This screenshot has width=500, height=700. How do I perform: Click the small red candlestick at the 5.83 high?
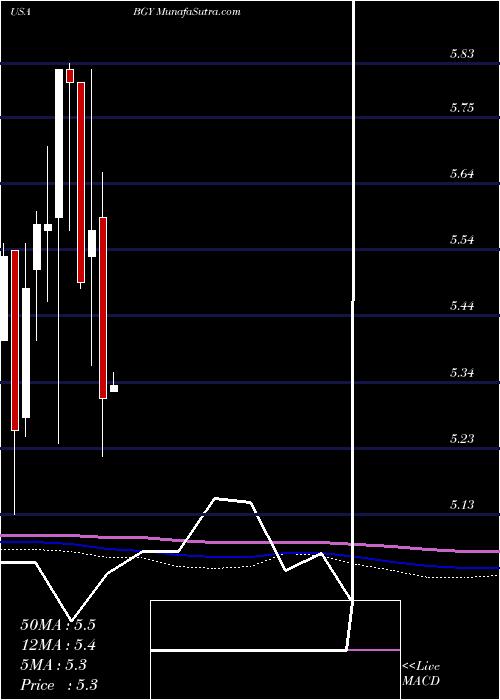[x=70, y=76]
